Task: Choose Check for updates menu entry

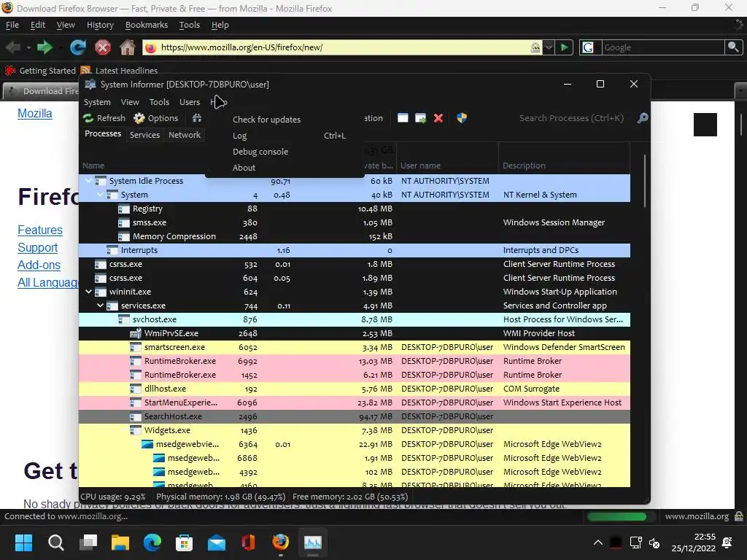Action: pyautogui.click(x=266, y=120)
